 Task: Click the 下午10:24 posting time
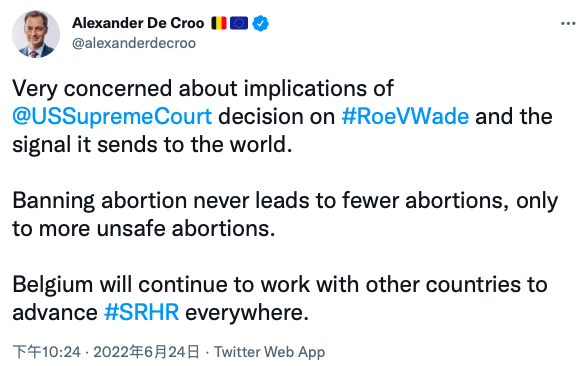pyautogui.click(x=46, y=352)
